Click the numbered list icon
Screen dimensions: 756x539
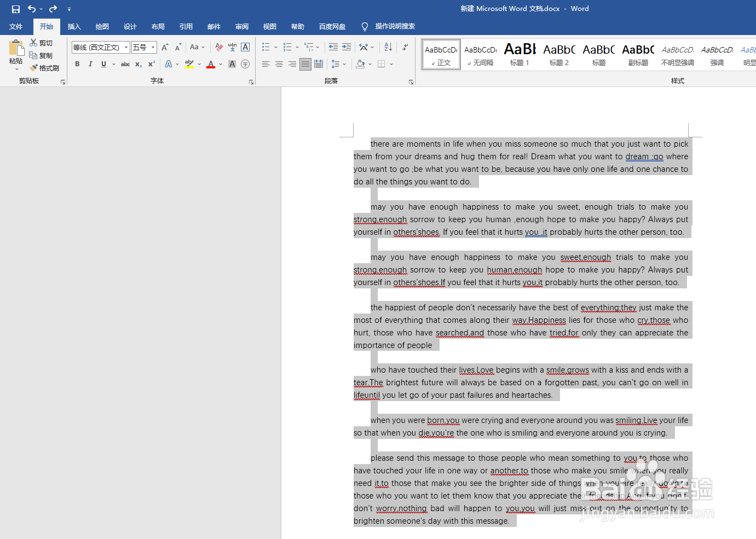[287, 47]
